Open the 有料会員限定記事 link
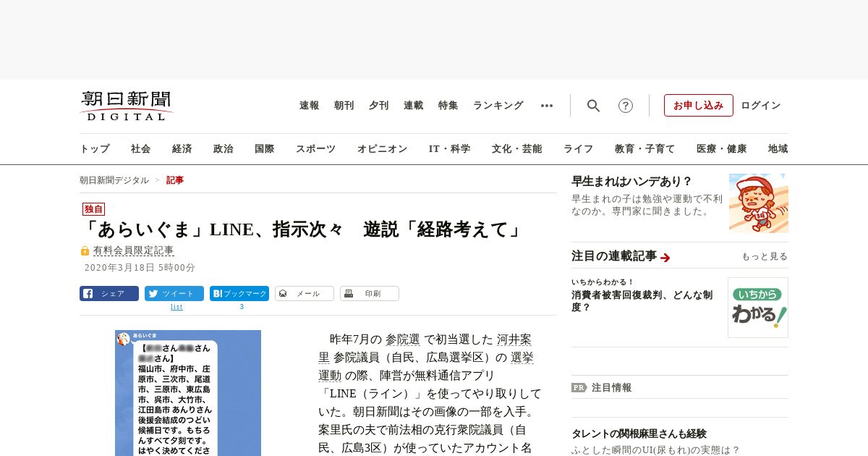 tap(134, 250)
